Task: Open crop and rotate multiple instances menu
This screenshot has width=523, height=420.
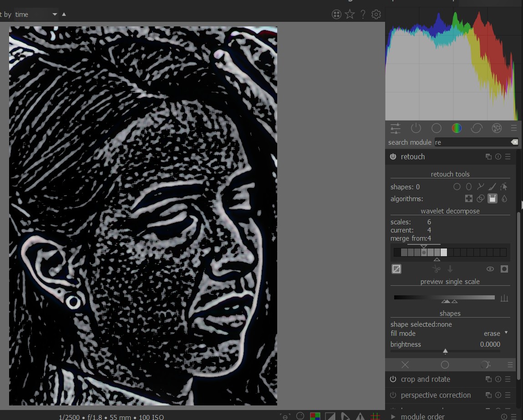Action: [489, 379]
